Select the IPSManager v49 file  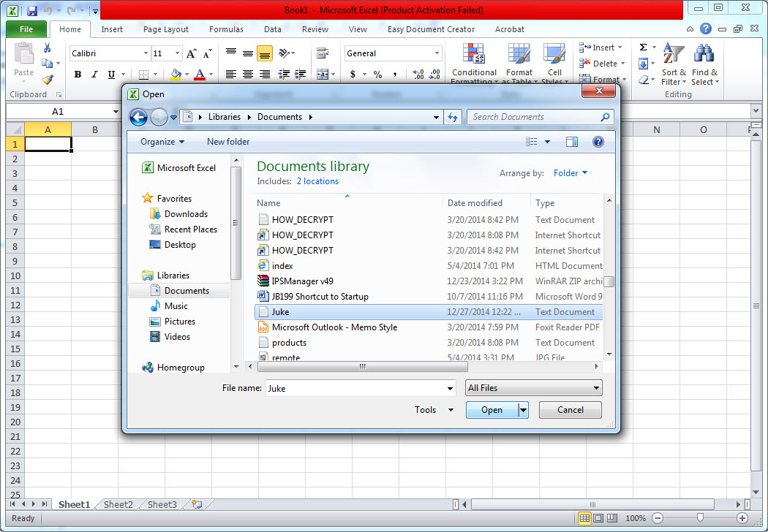pos(302,281)
